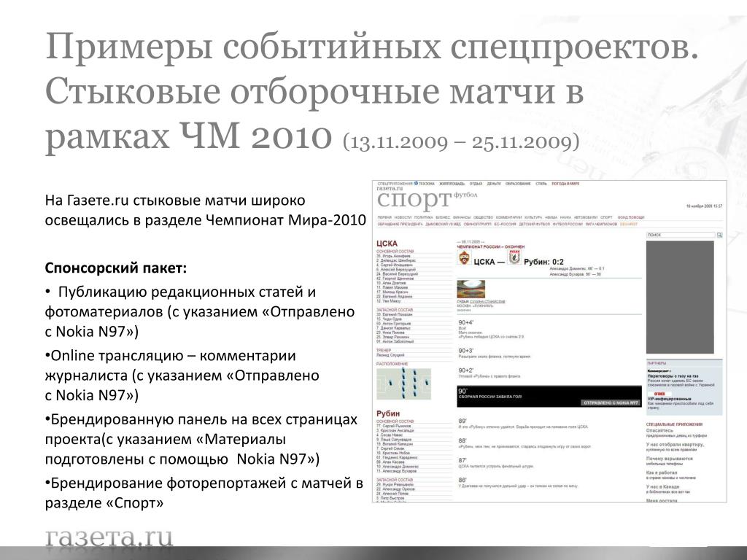Click the ЧЕМПИОНАТ РОССИИ – ОКОНЧЕН label
Screen dimensions: 747x560
coord(491,246)
